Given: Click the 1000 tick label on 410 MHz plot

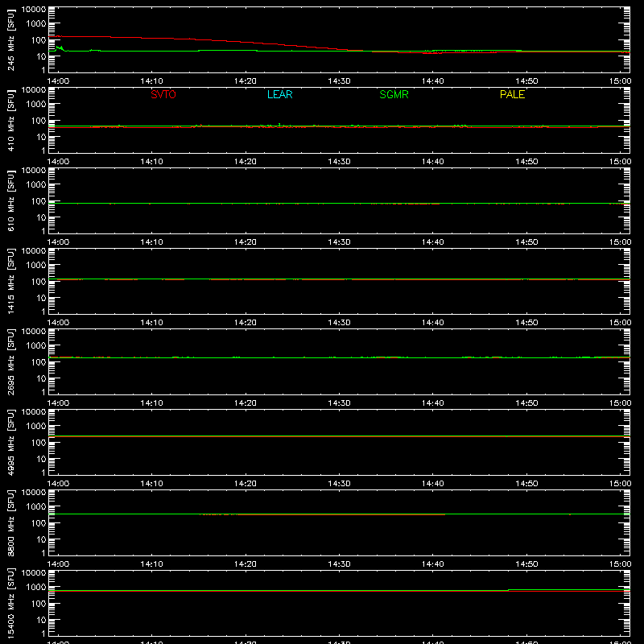Looking at the screenshot, I should pyautogui.click(x=36, y=105).
